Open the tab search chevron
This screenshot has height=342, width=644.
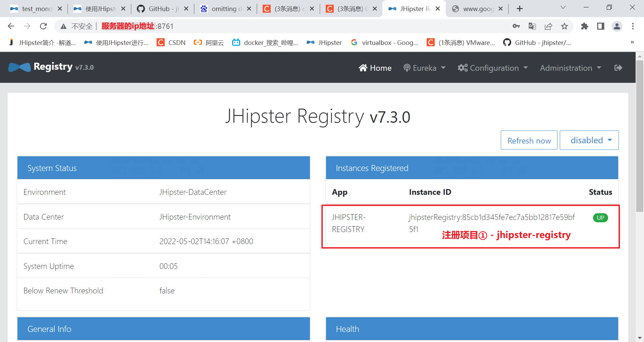pyautogui.click(x=563, y=7)
